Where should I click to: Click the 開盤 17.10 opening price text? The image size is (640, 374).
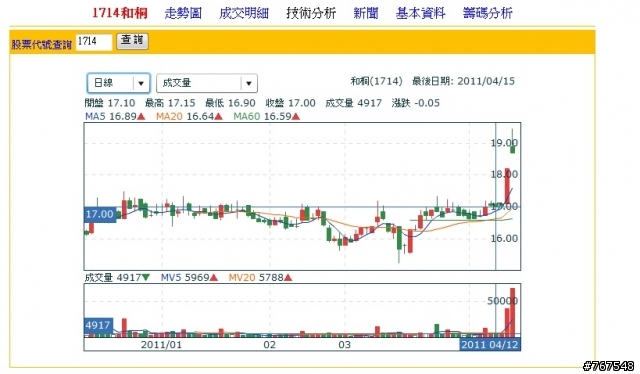[x=110, y=103]
